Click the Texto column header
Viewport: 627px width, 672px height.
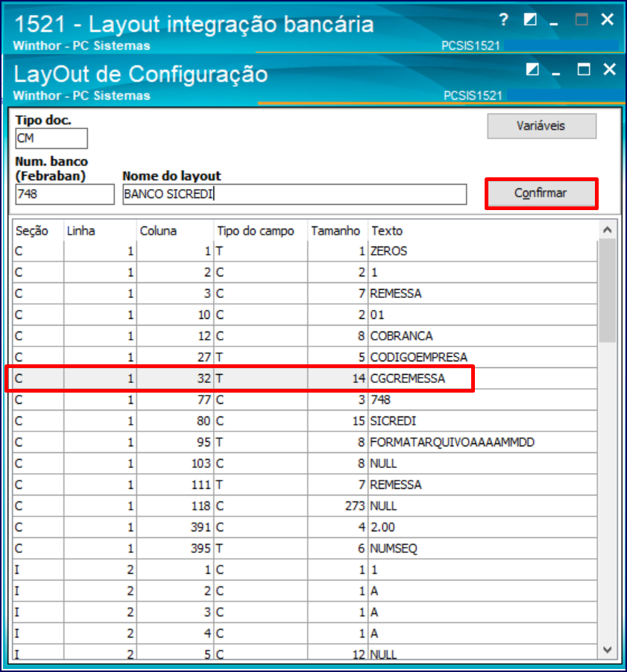482,230
